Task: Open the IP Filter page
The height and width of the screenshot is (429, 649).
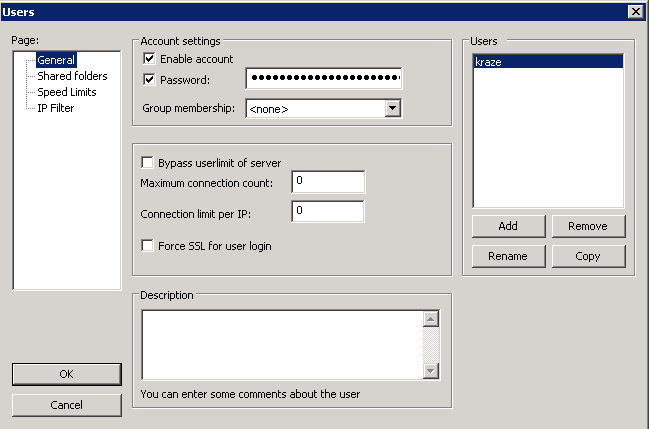Action: (55, 108)
